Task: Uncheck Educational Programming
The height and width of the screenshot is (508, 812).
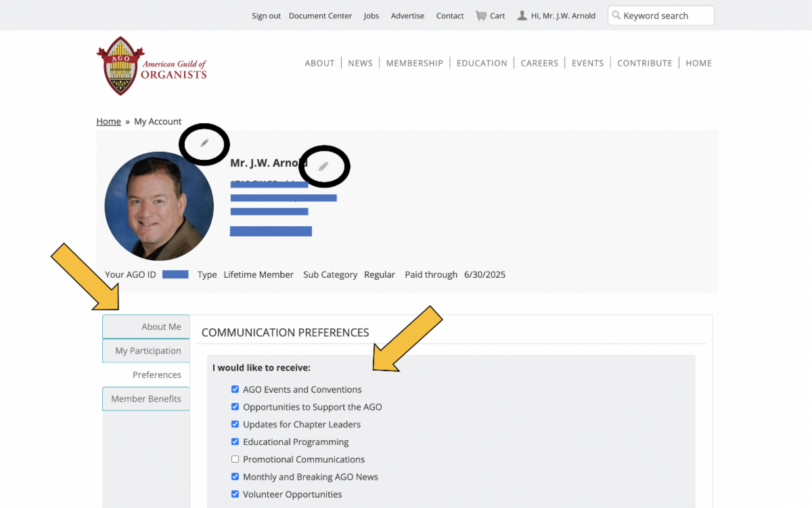Action: tap(235, 442)
